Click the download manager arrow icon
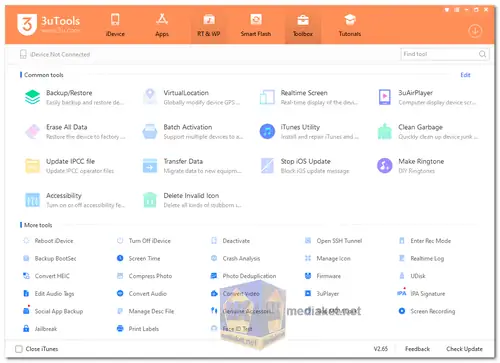This screenshot has height=363, width=500. click(x=475, y=31)
